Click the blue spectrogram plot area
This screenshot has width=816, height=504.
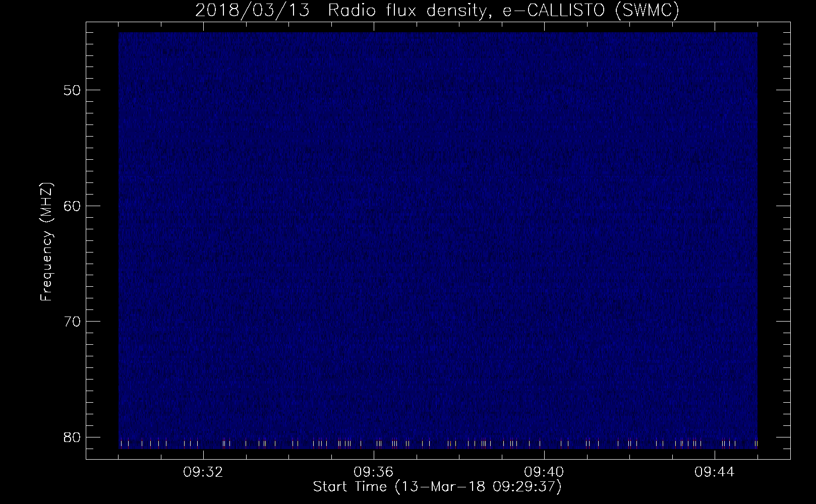tap(438, 240)
